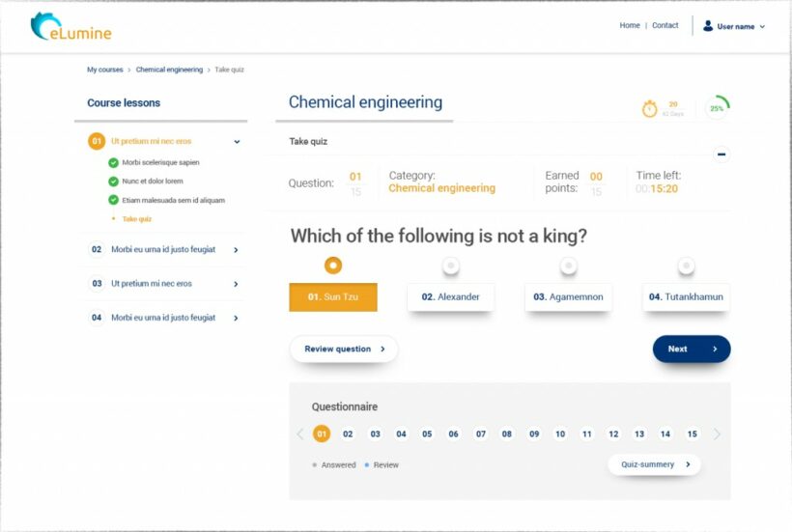Click the user profile avatar icon
Viewport: 792px width, 532px height.
click(708, 26)
